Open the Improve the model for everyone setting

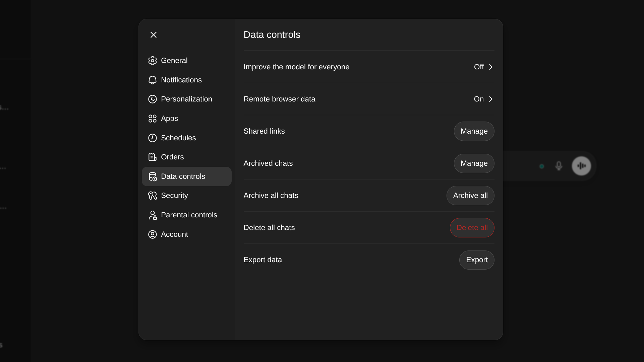pos(369,67)
